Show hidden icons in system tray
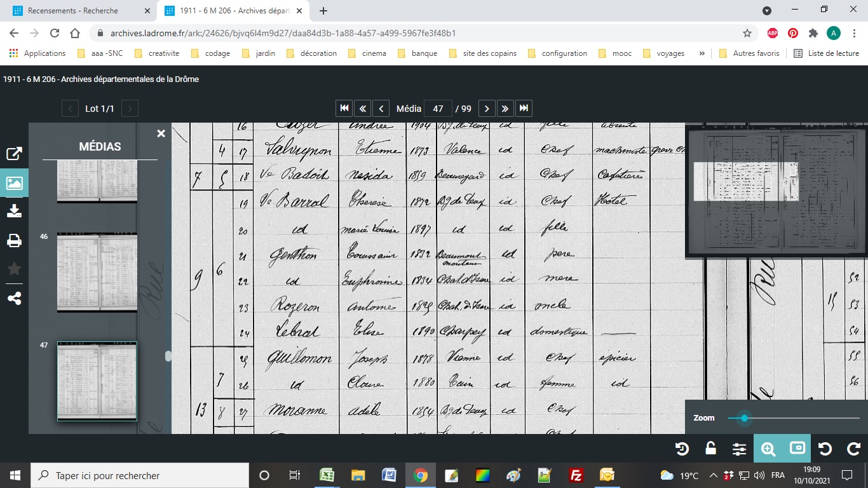The height and width of the screenshot is (488, 868). (x=713, y=475)
